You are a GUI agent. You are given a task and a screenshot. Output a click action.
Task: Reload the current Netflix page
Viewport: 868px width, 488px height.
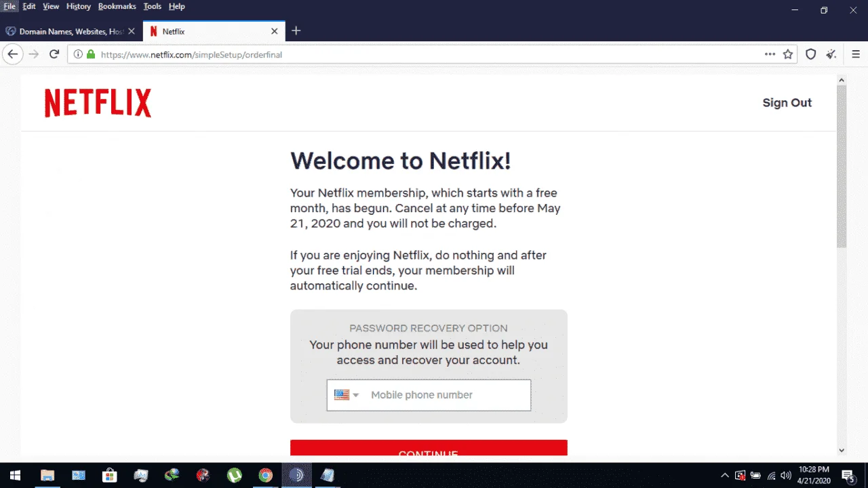click(x=54, y=54)
